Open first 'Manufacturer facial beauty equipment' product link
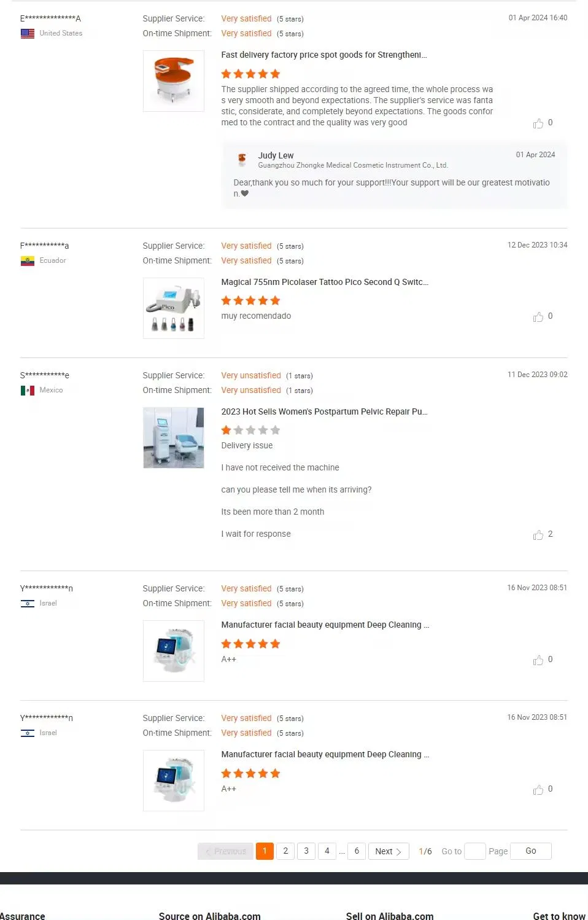 tap(325, 625)
